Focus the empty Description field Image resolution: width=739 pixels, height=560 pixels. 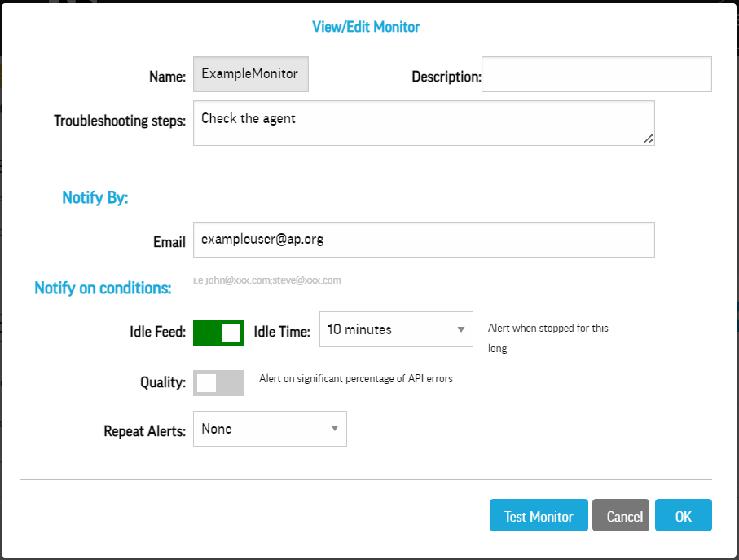click(596, 74)
